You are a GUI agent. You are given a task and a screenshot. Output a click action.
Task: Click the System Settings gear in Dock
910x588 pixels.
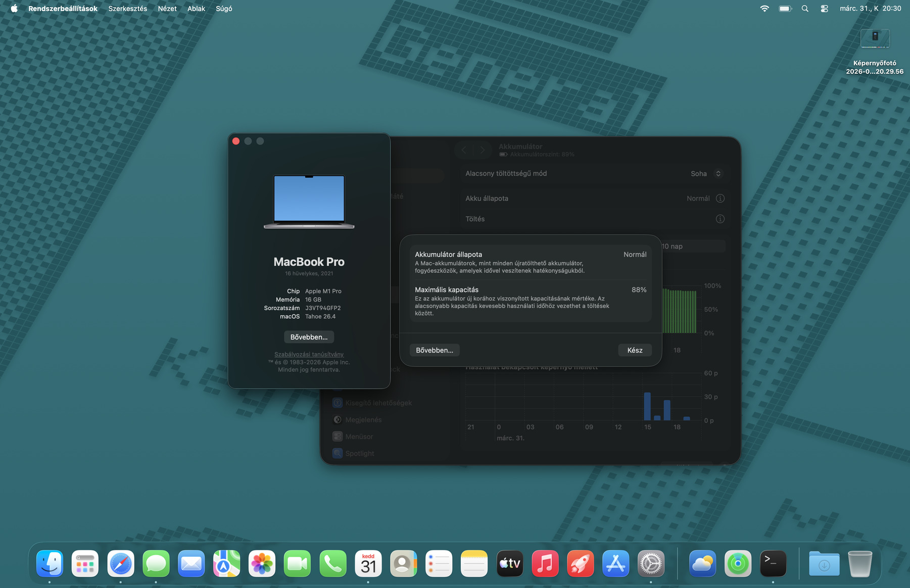coord(651,563)
